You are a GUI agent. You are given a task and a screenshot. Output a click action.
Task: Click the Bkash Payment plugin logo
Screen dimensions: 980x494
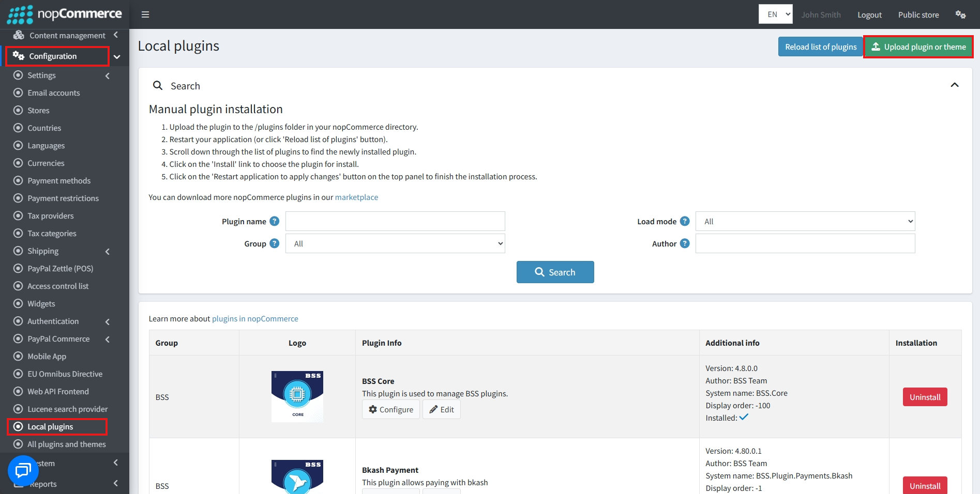point(297,476)
